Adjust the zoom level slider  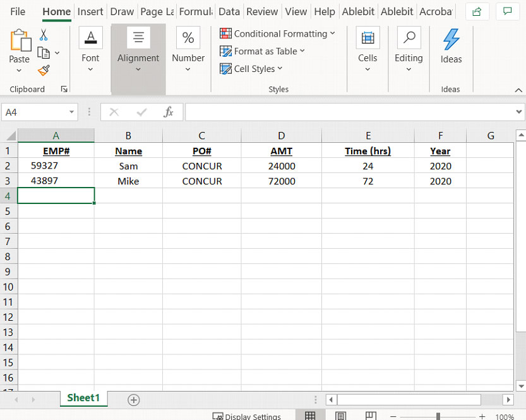point(439,416)
